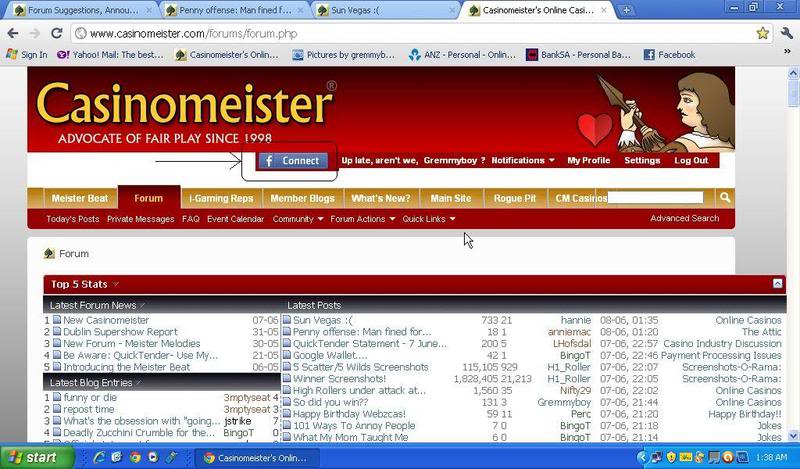The width and height of the screenshot is (800, 469).
Task: Switch to Sun Vegas browser tab
Action: (386, 10)
